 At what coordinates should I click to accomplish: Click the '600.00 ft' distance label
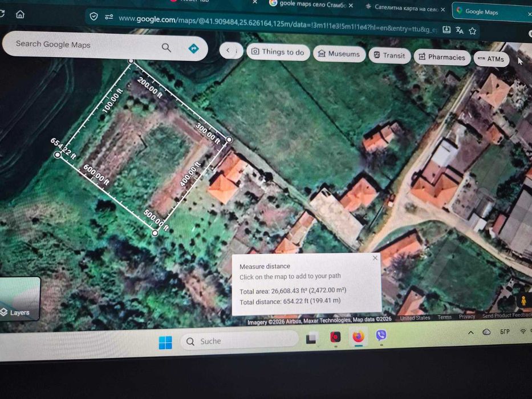click(96, 175)
